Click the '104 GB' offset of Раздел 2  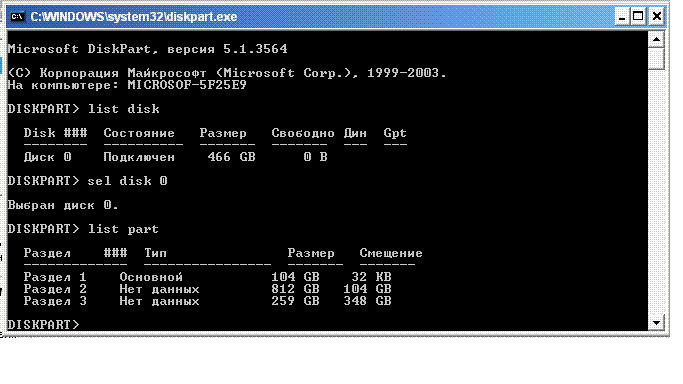(x=368, y=289)
